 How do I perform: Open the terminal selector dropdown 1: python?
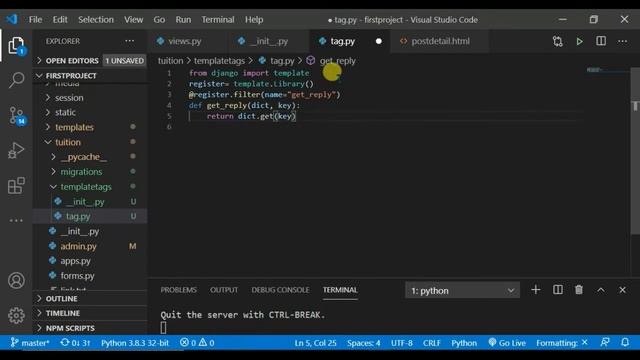462,291
